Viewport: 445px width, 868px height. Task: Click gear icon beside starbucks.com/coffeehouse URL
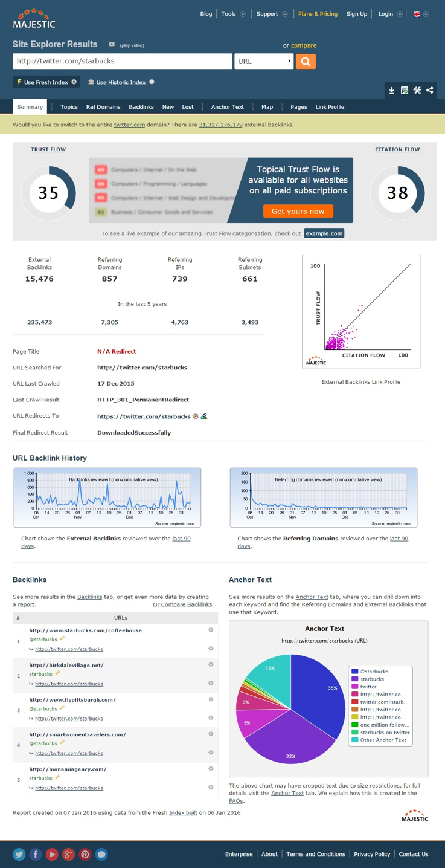coord(211,630)
